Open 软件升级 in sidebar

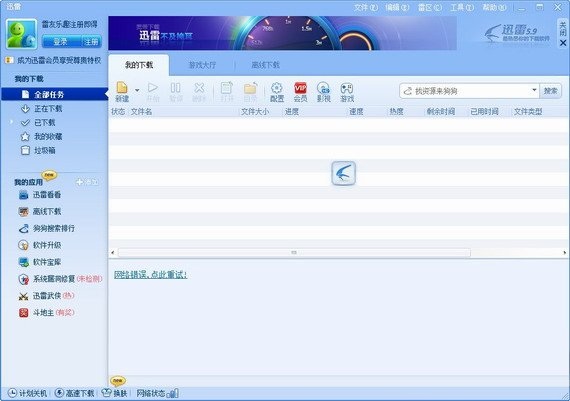[40, 245]
